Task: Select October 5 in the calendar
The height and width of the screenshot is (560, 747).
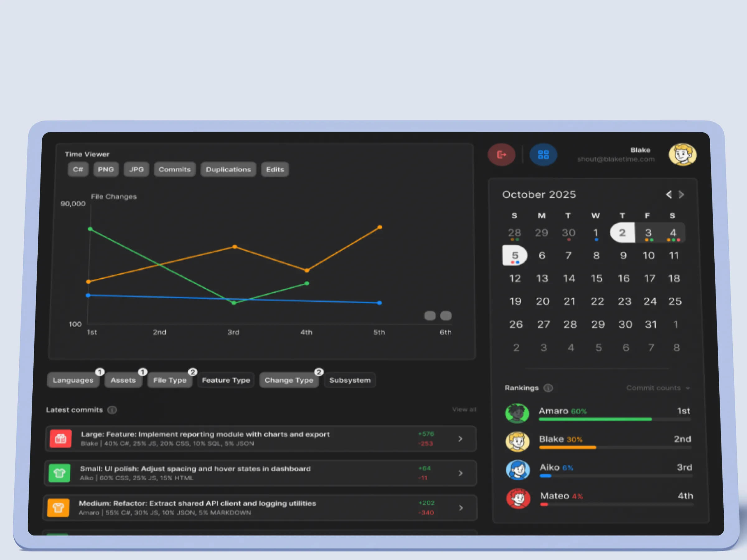Action: point(515,255)
